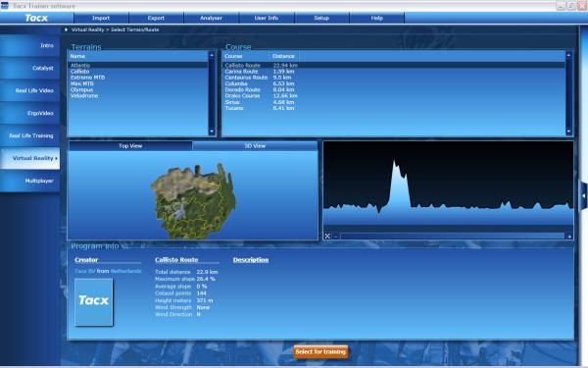This screenshot has height=368, width=588.
Task: Click the Description heading
Action: (x=251, y=260)
